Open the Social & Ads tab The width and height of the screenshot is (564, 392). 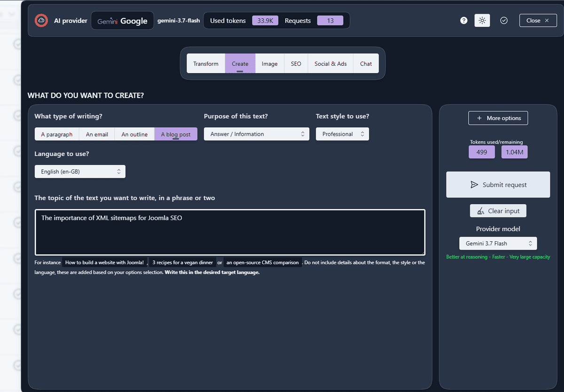331,64
